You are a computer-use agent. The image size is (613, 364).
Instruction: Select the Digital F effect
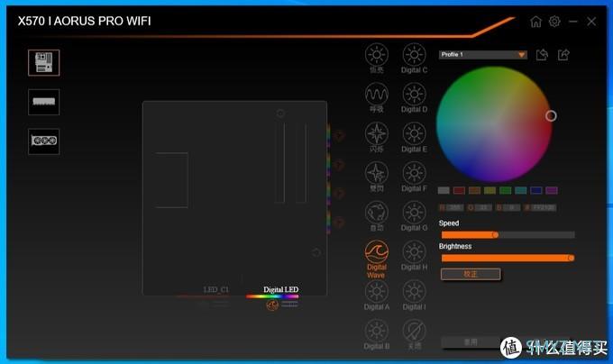tap(414, 173)
